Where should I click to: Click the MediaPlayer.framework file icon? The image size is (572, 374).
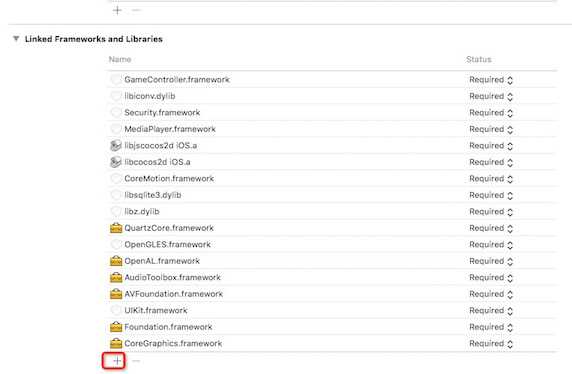[116, 129]
